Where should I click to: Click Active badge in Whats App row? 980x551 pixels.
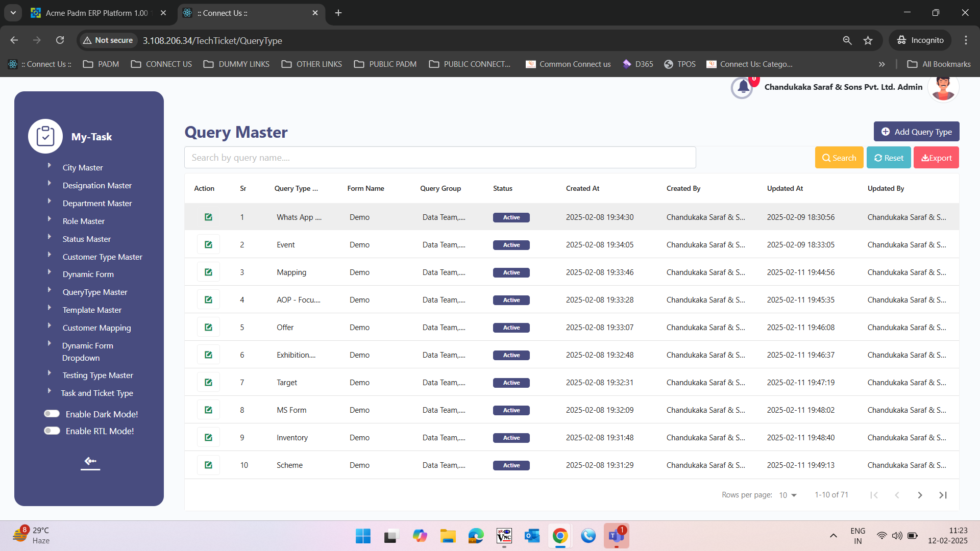point(511,217)
